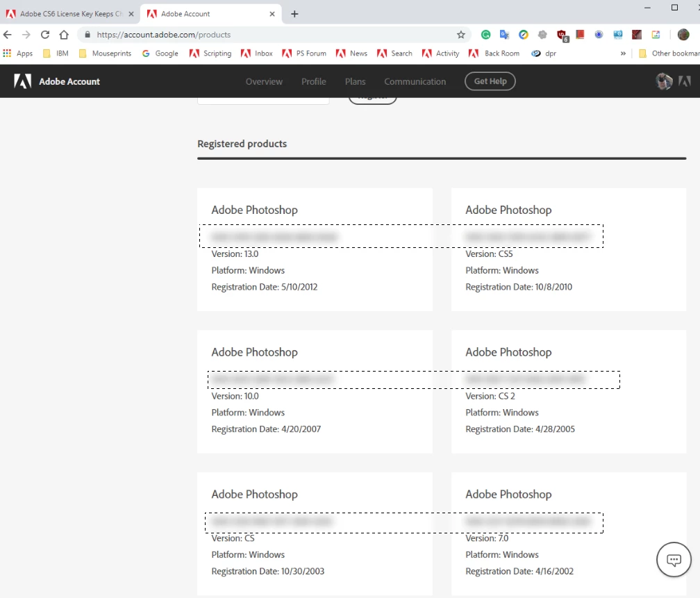700x598 pixels.
Task: Click the Adobe Account title link
Action: [69, 81]
